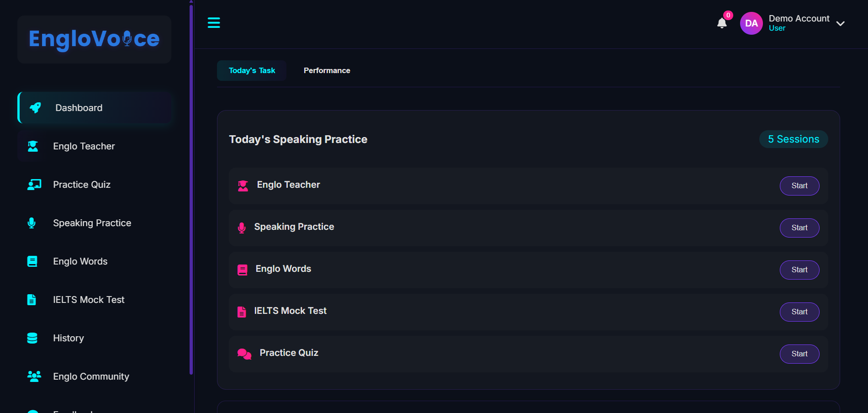Click the notification count badge showing 0
This screenshot has width=868, height=413.
[727, 15]
